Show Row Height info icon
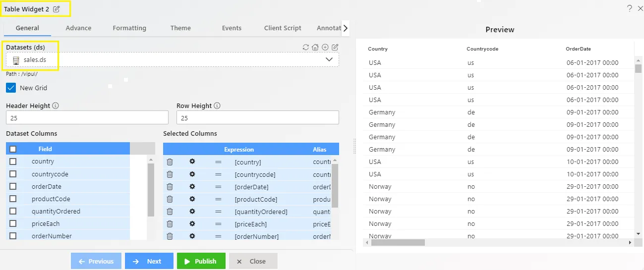 click(x=217, y=106)
